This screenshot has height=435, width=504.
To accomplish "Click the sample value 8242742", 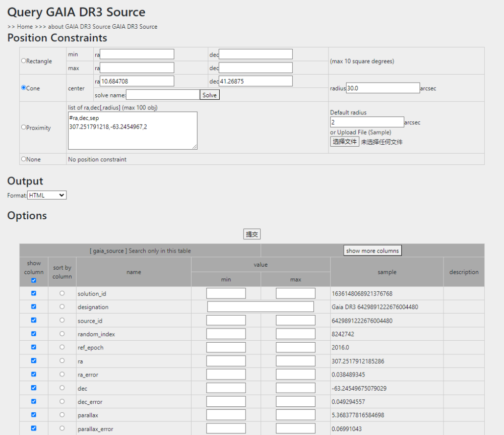I will pyautogui.click(x=343, y=334).
